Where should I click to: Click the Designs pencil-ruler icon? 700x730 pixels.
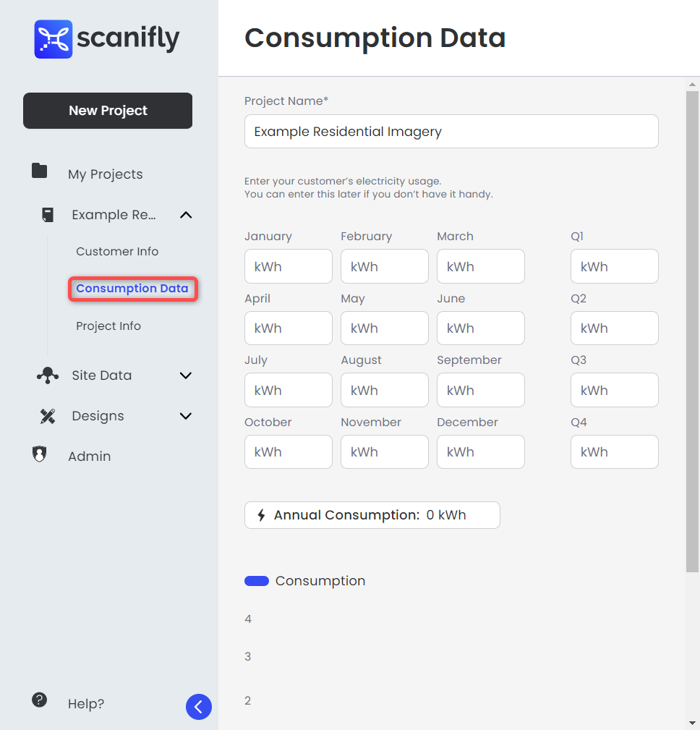[x=48, y=416]
